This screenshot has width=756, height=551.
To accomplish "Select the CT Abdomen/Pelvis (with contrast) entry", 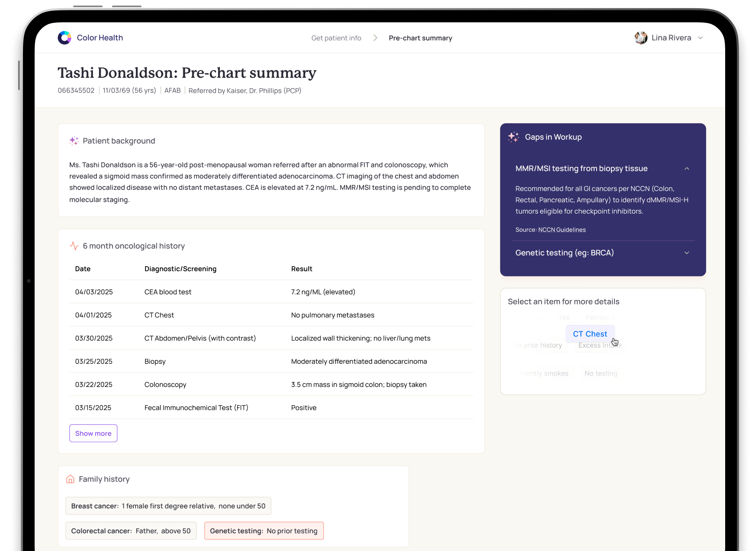I will (x=200, y=338).
